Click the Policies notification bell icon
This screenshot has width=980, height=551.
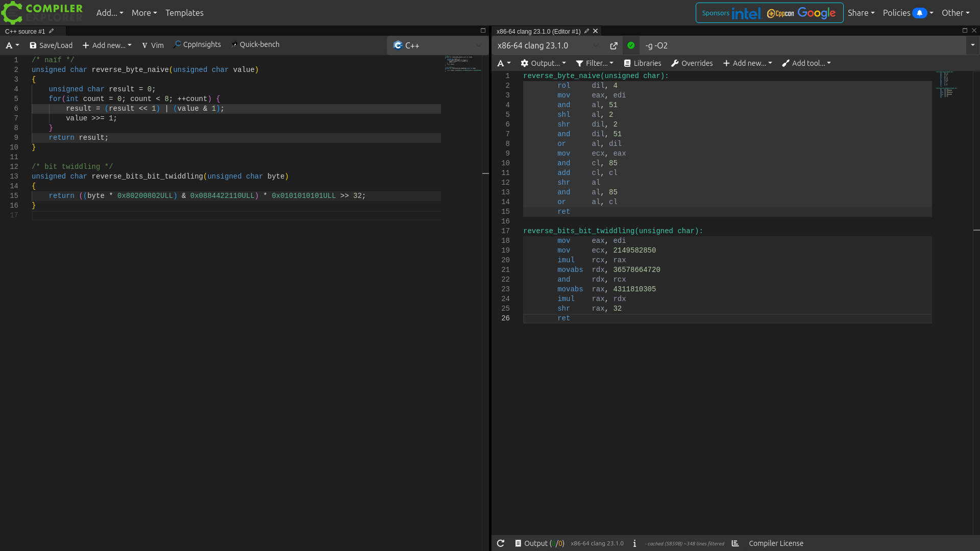point(919,13)
